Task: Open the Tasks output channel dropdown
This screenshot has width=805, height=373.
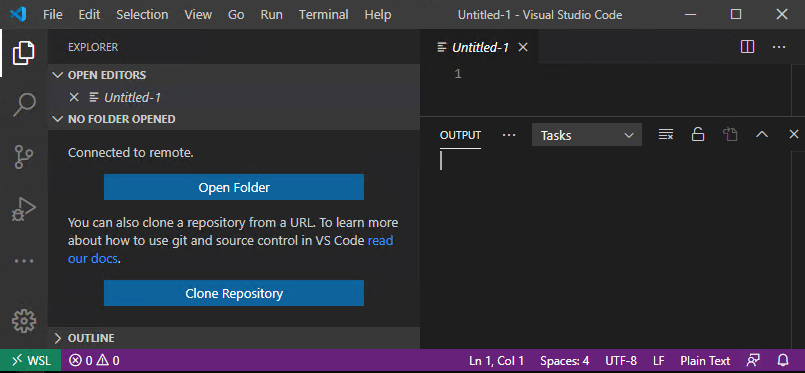Action: 587,135
